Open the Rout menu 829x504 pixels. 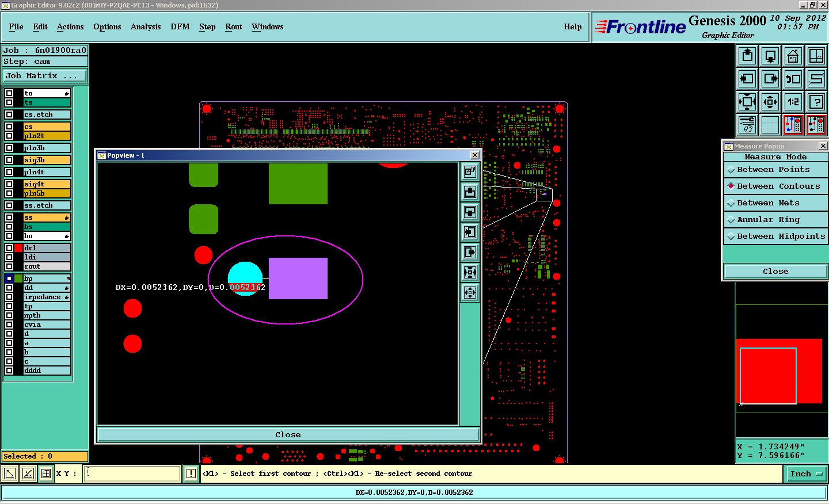point(234,26)
